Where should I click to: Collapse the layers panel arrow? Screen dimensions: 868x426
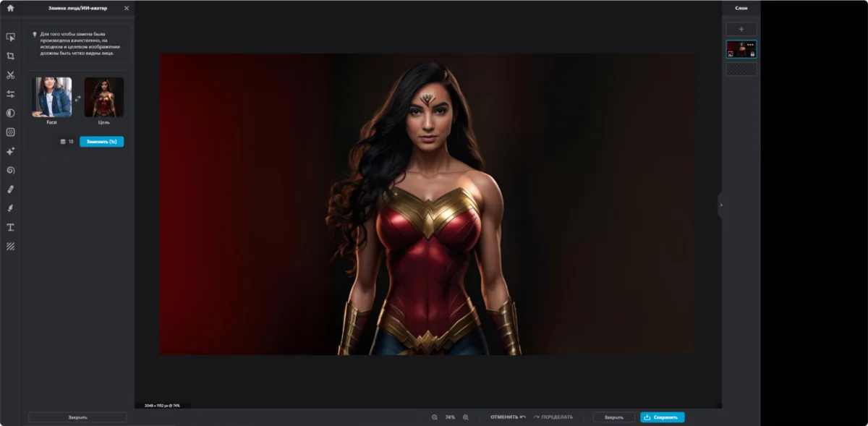pyautogui.click(x=720, y=205)
